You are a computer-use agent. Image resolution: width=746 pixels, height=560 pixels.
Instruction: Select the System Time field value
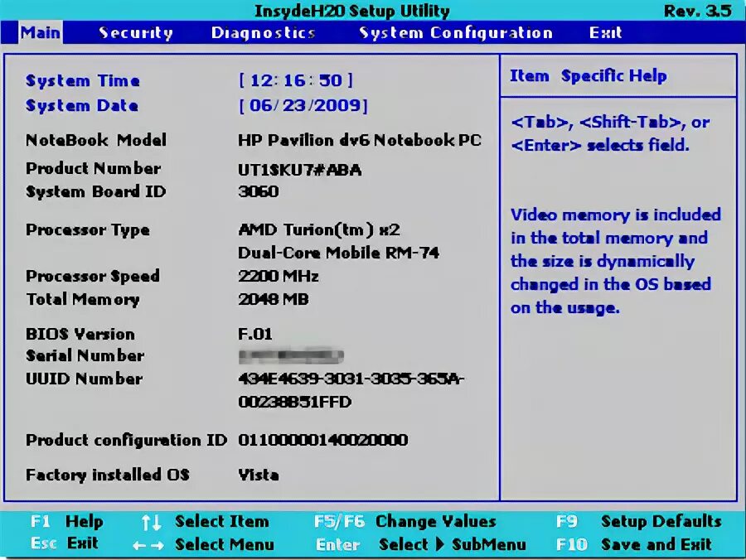295,80
